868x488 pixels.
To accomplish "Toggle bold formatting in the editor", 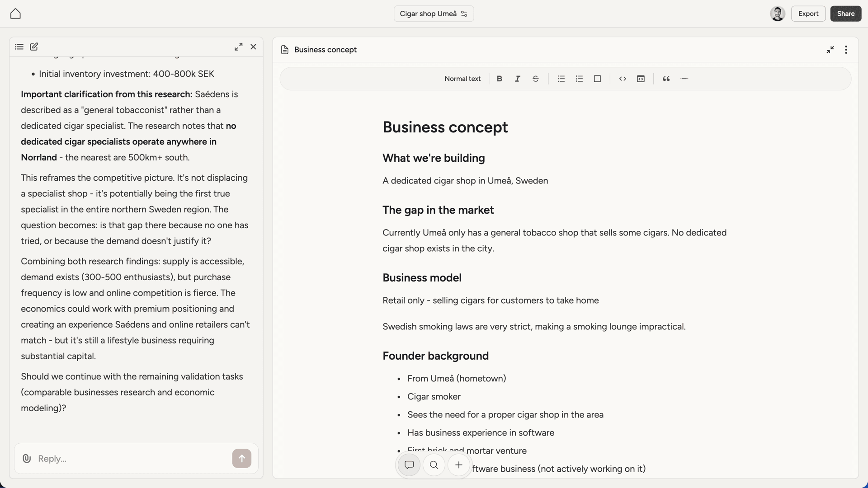I will 499,79.
